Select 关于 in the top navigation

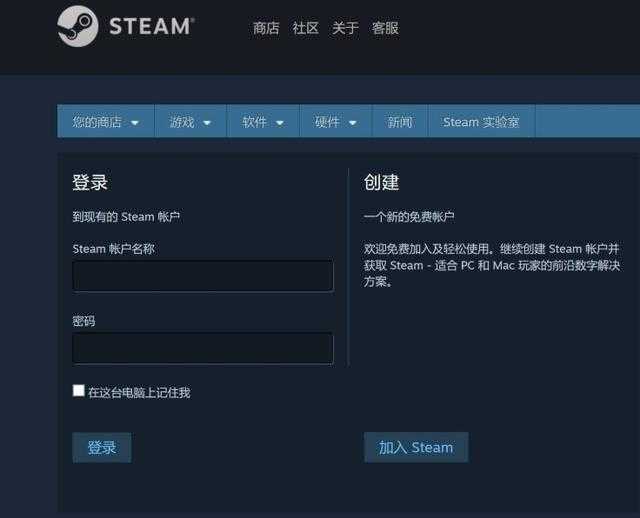pyautogui.click(x=345, y=28)
